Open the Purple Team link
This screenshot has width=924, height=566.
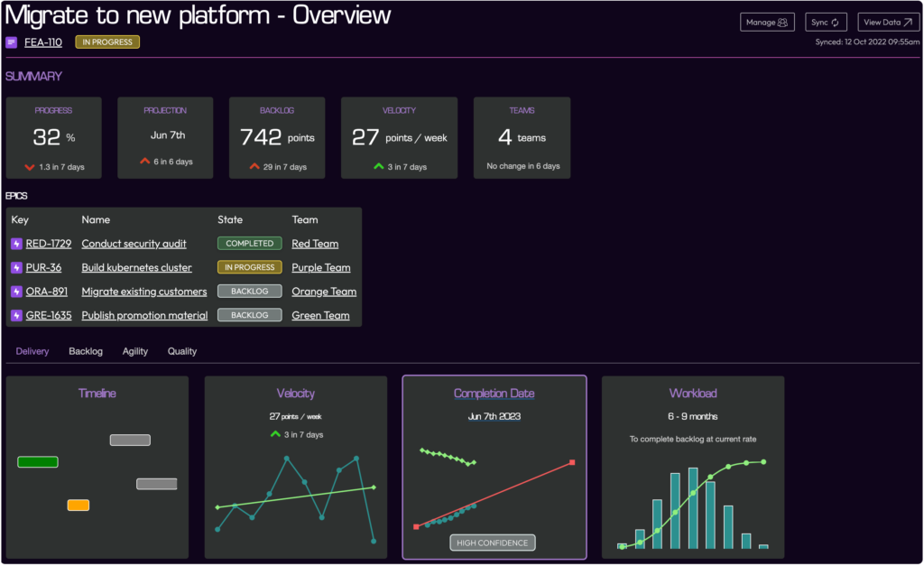tap(321, 268)
